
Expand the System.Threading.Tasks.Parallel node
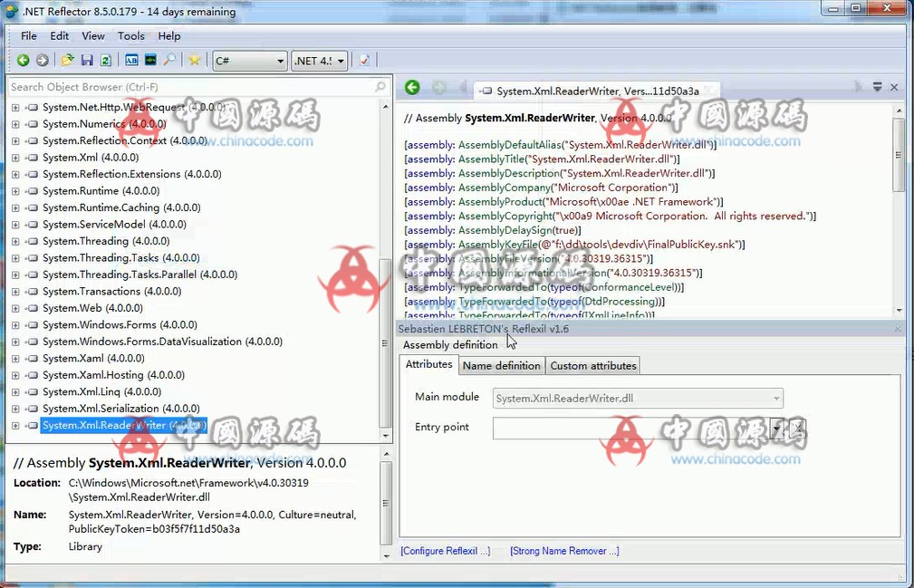(x=15, y=275)
